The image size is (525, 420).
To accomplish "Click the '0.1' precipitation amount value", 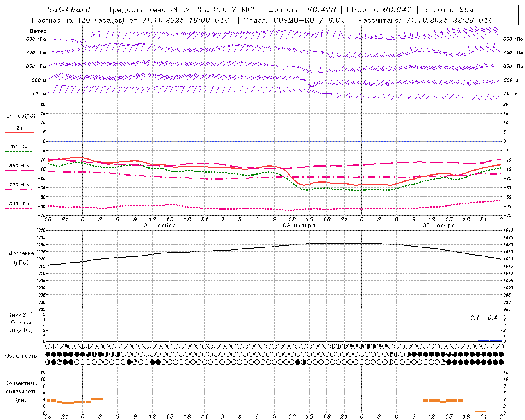I will tap(475, 317).
